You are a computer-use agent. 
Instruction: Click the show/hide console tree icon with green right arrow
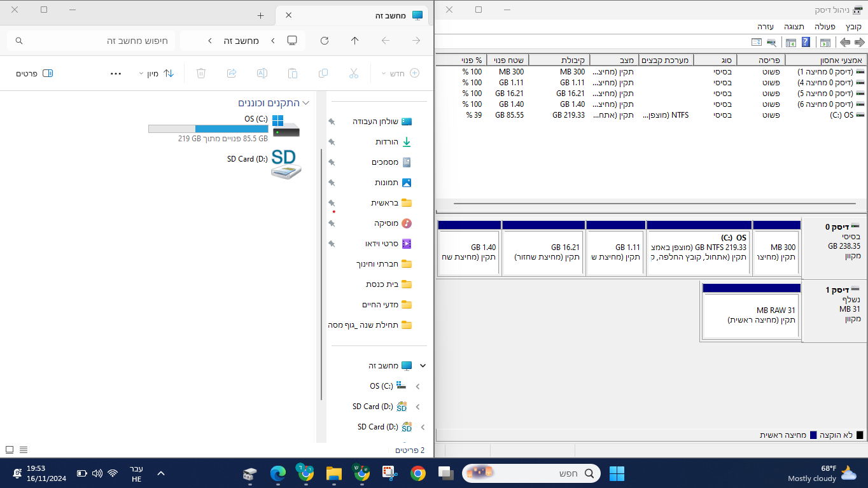click(825, 42)
